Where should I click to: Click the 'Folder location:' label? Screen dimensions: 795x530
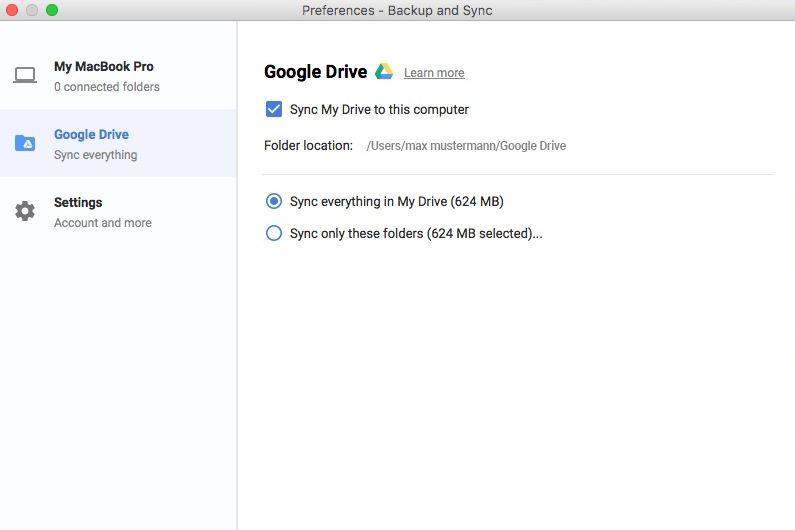pyautogui.click(x=308, y=146)
